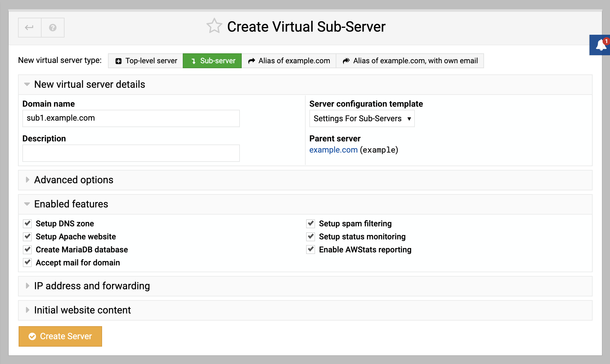This screenshot has width=610, height=364.
Task: Open the help question mark icon
Action: 53,28
